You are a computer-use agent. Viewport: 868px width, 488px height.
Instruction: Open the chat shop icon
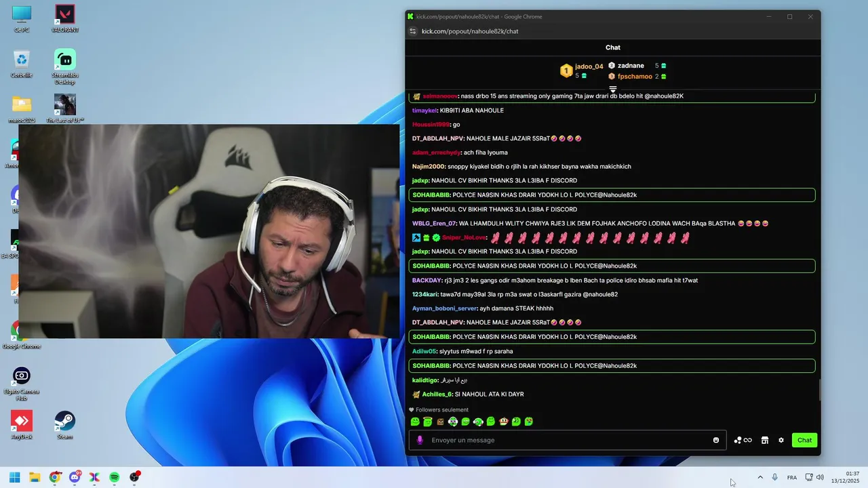(765, 440)
